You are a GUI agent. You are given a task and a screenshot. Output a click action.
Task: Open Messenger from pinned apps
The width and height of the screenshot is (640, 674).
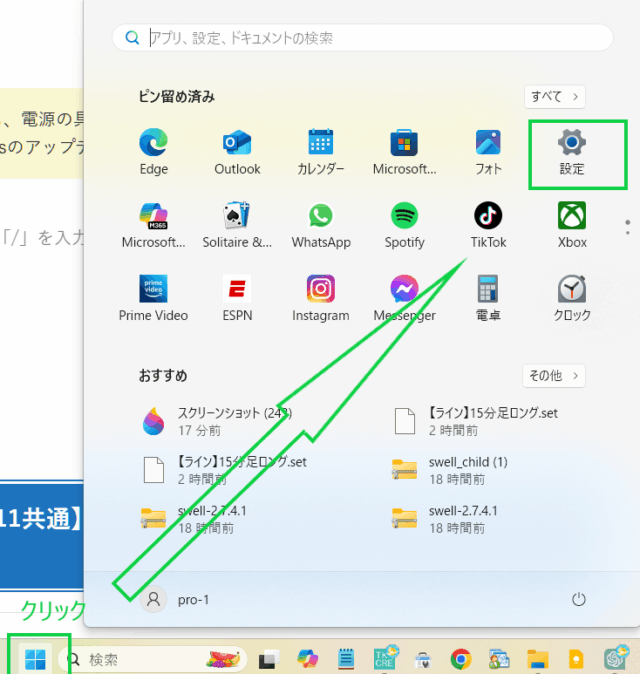point(404,298)
